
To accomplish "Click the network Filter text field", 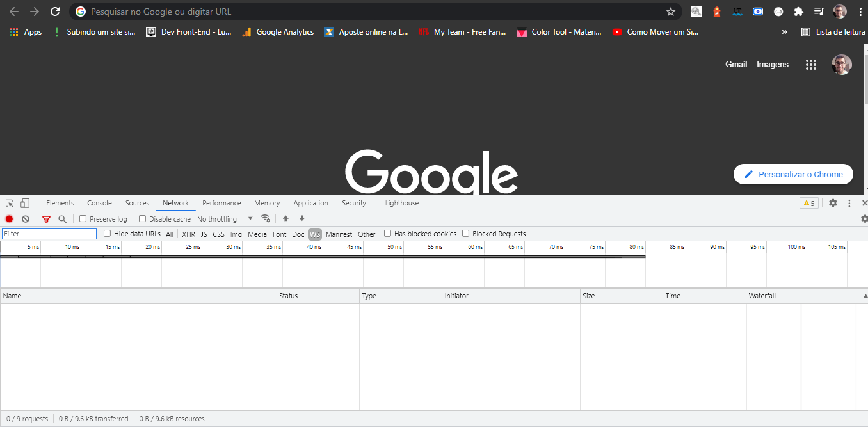I will 49,234.
